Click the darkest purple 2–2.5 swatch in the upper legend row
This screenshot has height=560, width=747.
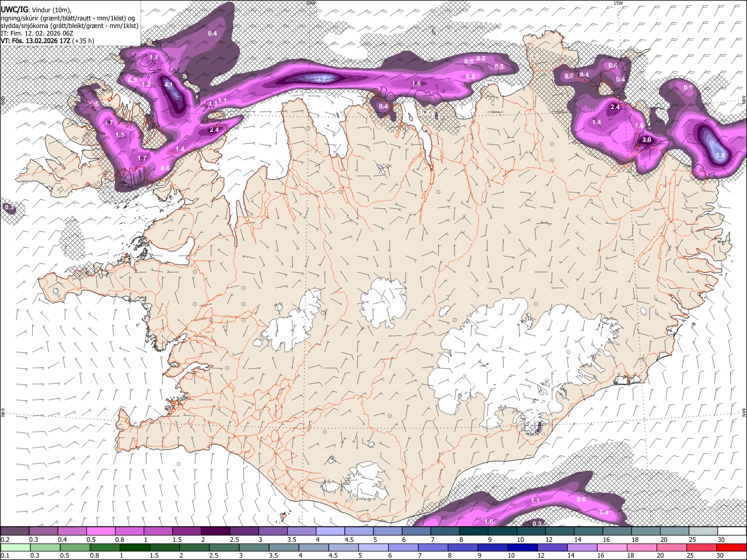pyautogui.click(x=215, y=531)
